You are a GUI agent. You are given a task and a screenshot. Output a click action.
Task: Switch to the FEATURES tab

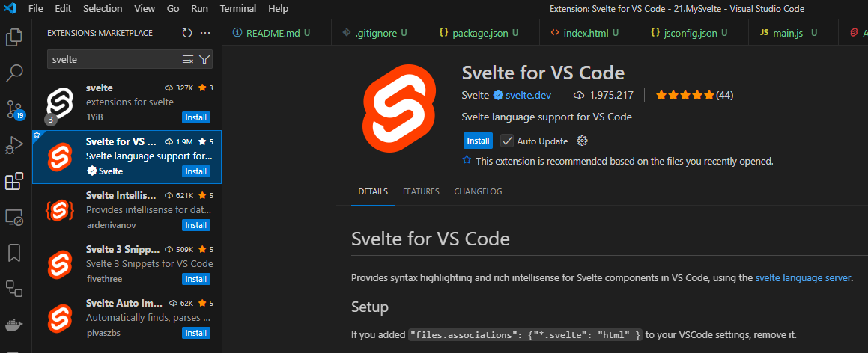tap(421, 191)
